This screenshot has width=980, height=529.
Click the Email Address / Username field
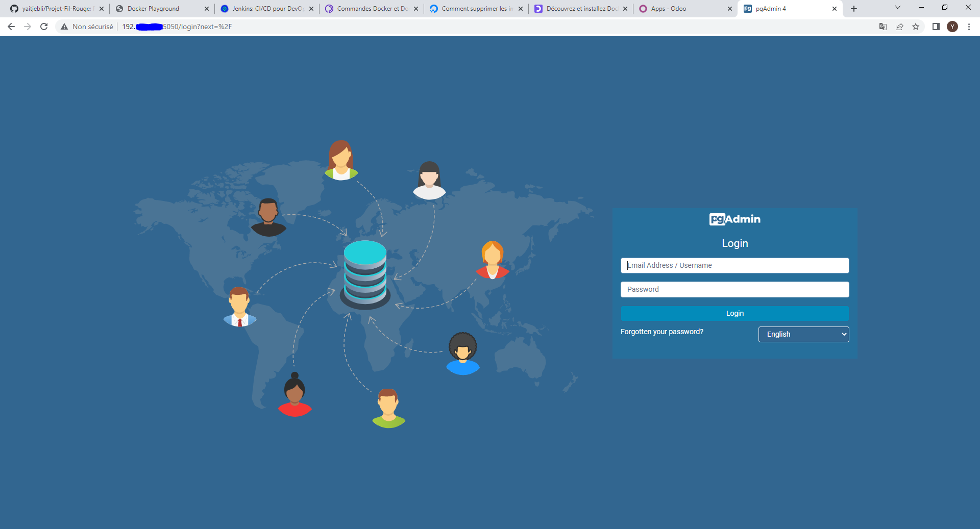pos(734,265)
